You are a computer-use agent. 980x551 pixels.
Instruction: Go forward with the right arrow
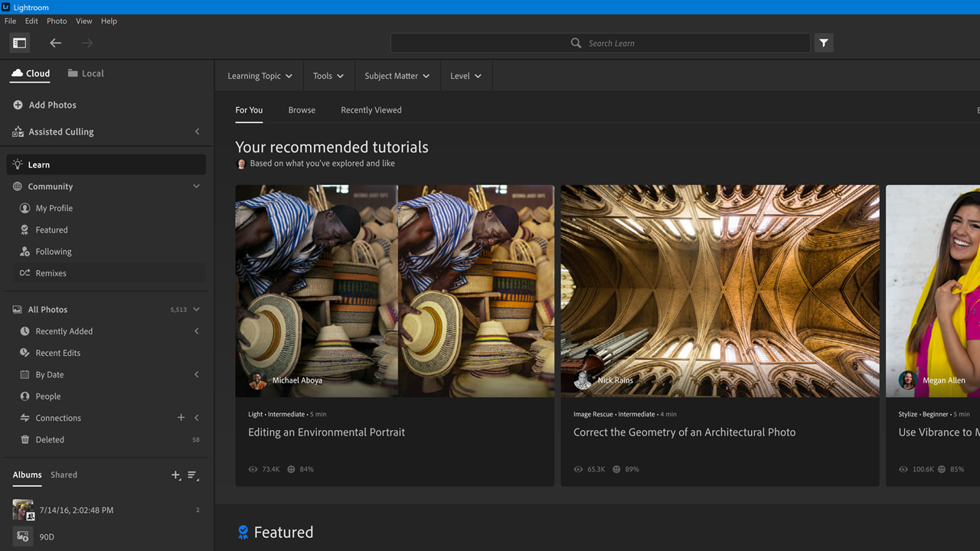pos(87,44)
